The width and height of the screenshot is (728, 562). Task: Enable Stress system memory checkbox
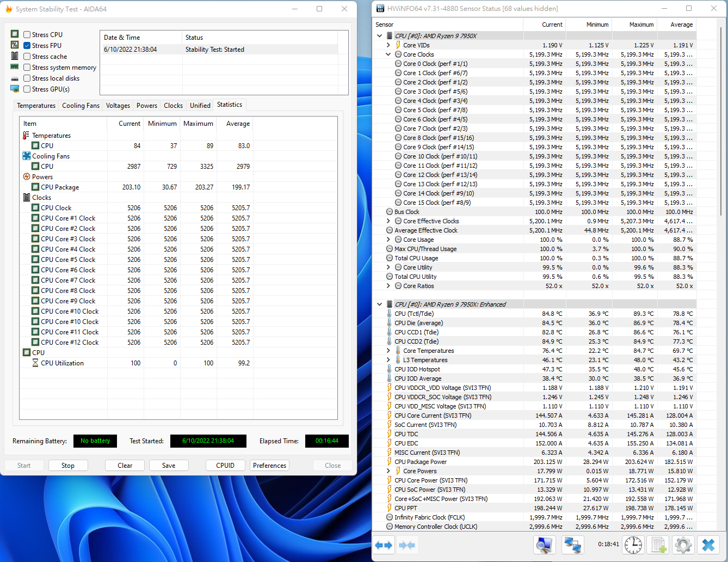click(x=27, y=67)
